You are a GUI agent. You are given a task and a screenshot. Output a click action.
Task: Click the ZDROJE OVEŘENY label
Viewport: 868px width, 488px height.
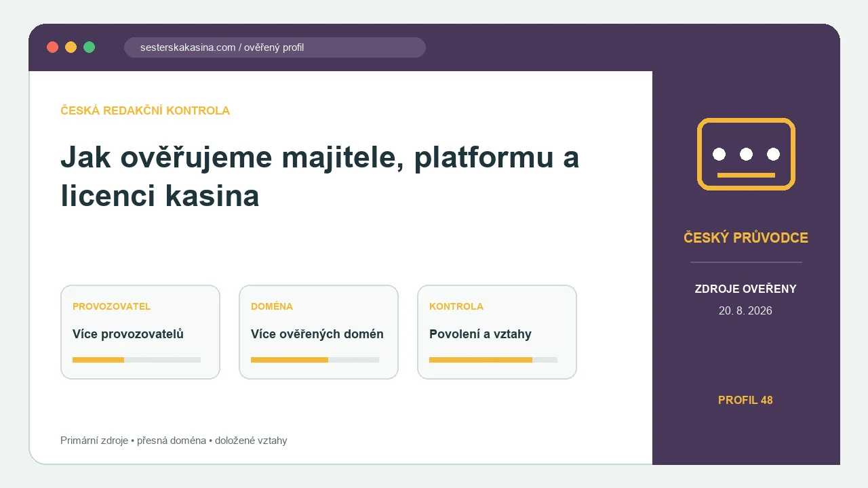click(746, 289)
